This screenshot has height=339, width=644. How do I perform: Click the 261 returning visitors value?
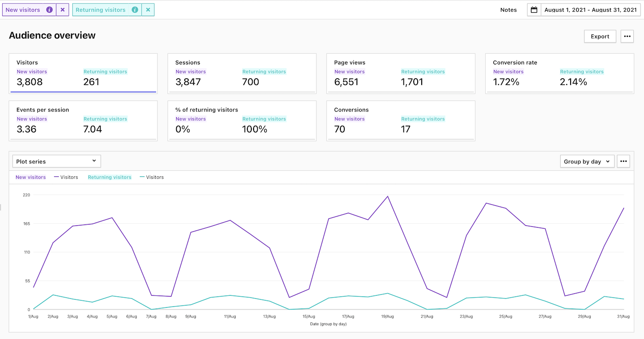pyautogui.click(x=91, y=82)
